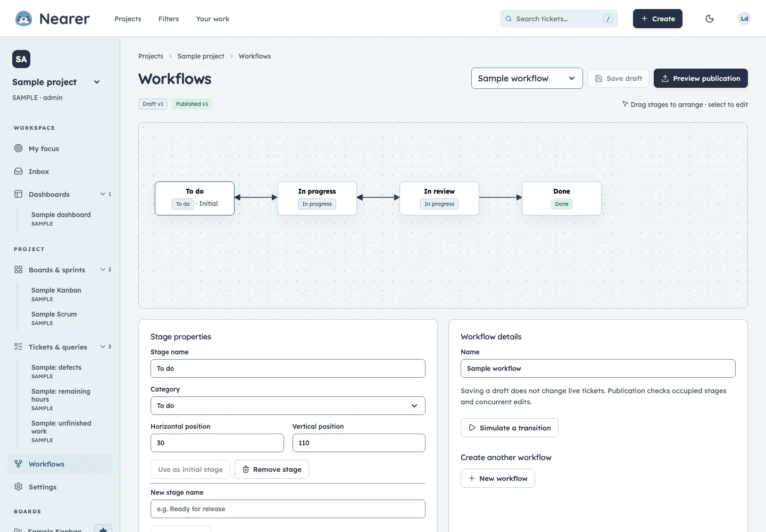This screenshot has height=532, width=766.
Task: Open Sample Kanban under Boards & sprints
Action: click(56, 294)
